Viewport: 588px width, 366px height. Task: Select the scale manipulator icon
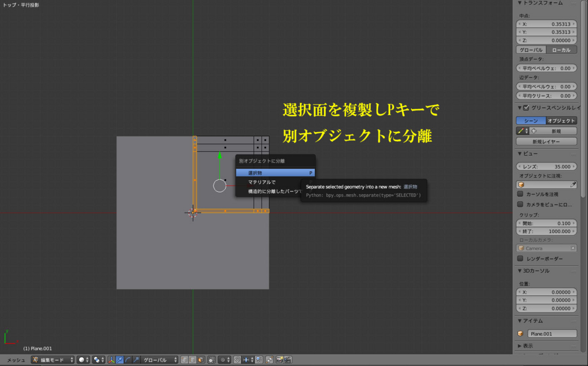(136, 360)
